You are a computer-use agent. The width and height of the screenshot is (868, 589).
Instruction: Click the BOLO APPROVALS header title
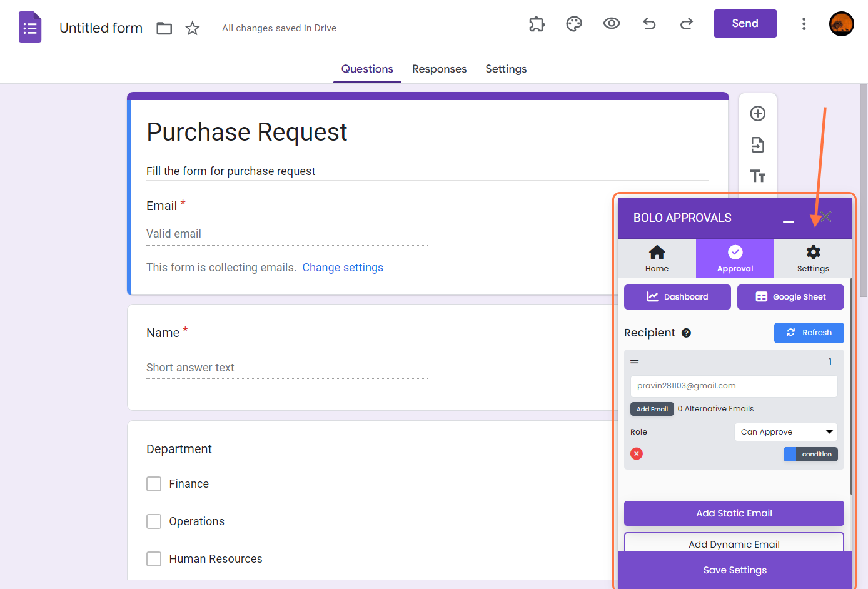point(682,218)
